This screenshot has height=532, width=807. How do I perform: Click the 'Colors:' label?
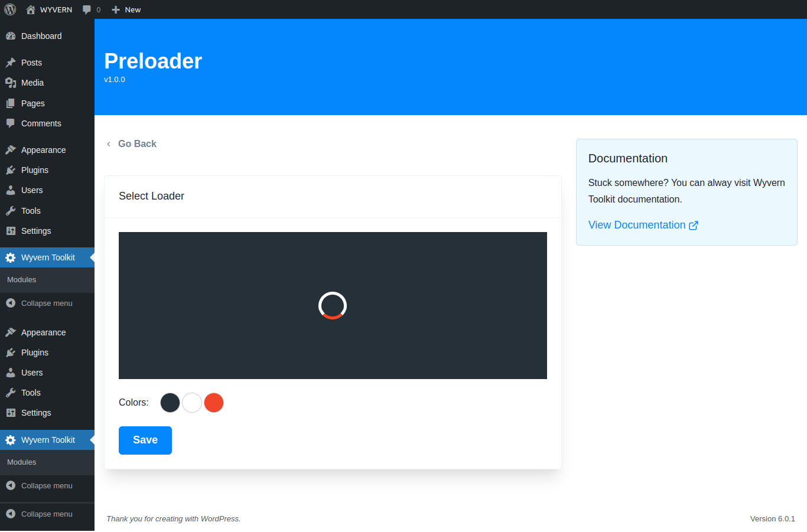(134, 403)
